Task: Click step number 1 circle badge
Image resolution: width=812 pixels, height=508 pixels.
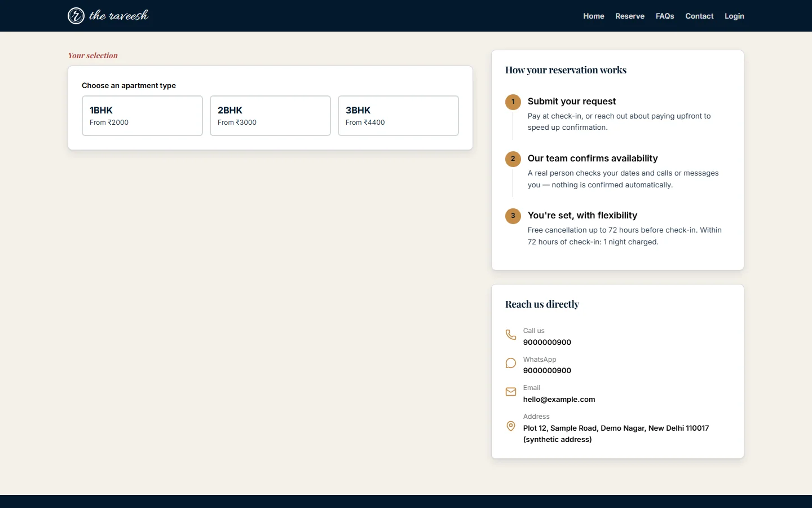Action: 513,102
